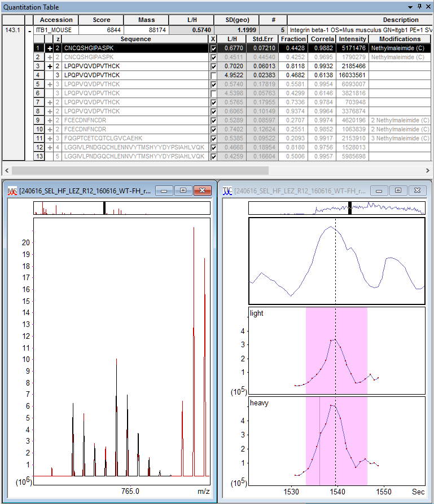Click the heavy chromatogram panel label
This screenshot has width=434, height=504.
(259, 403)
